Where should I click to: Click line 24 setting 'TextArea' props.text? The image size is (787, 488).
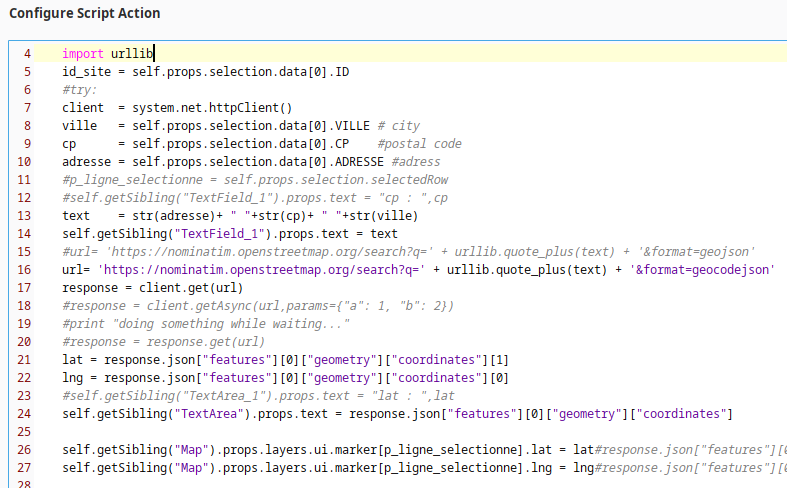[x=398, y=414]
